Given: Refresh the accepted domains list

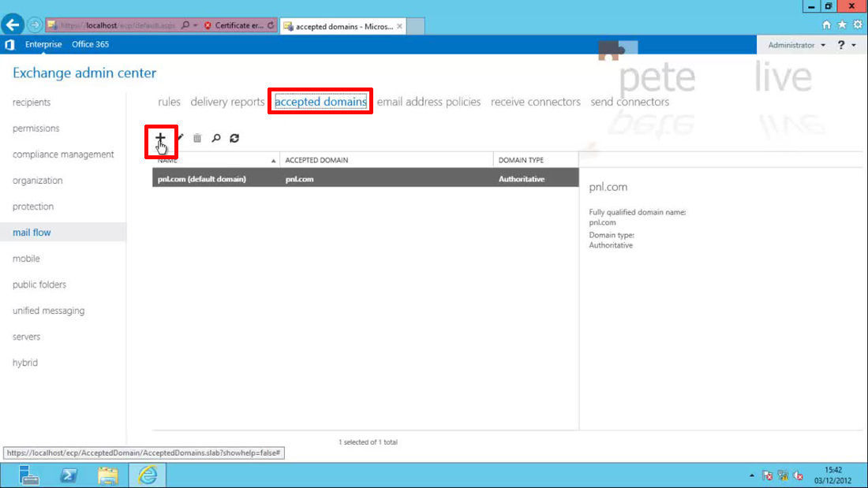Looking at the screenshot, I should pyautogui.click(x=234, y=138).
